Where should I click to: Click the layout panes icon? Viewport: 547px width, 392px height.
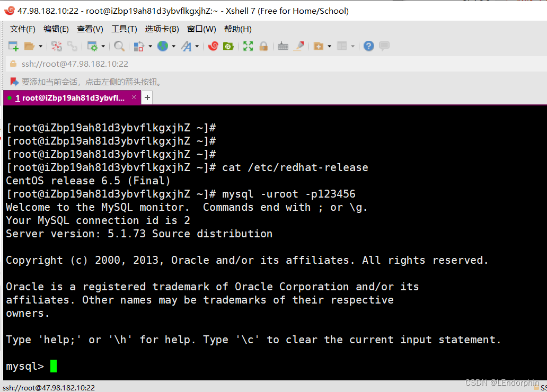pyautogui.click(x=342, y=46)
